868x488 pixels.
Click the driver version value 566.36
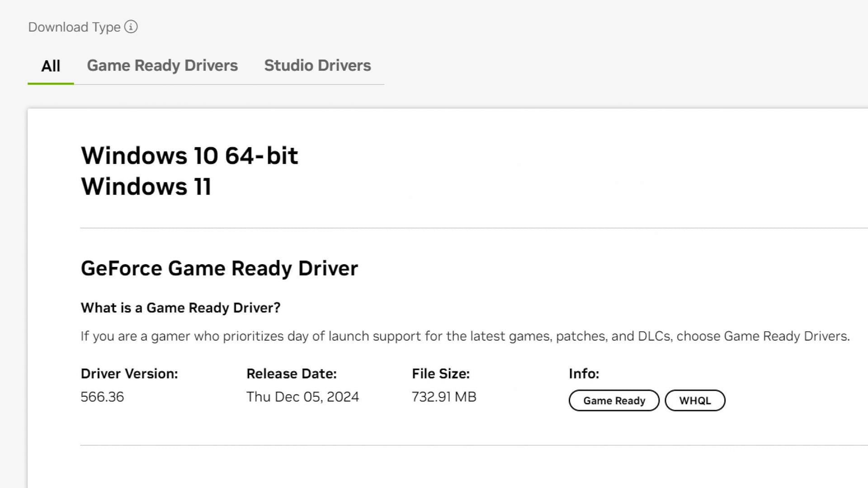click(x=102, y=397)
